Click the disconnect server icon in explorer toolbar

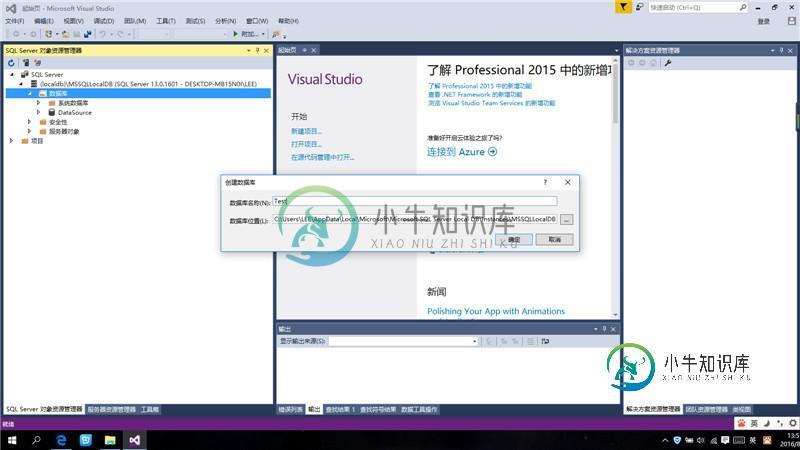(x=37, y=63)
